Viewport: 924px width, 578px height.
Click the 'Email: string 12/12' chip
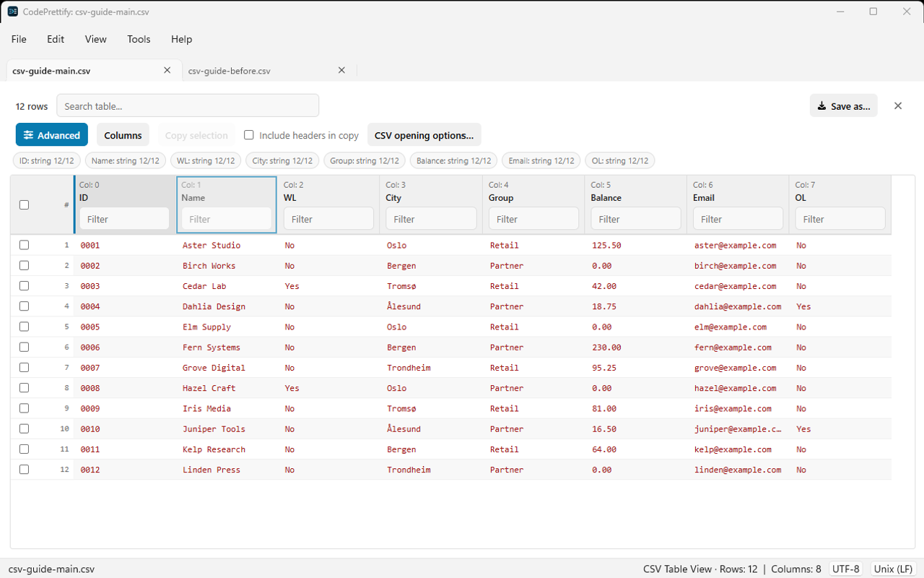click(541, 160)
